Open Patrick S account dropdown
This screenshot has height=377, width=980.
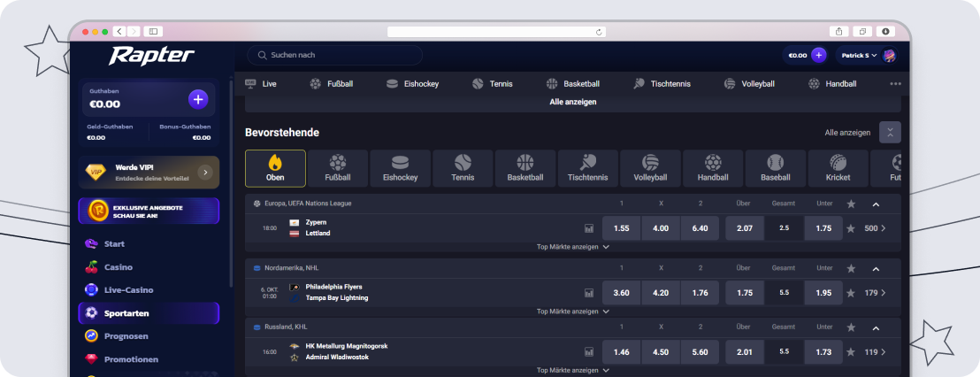pos(860,55)
